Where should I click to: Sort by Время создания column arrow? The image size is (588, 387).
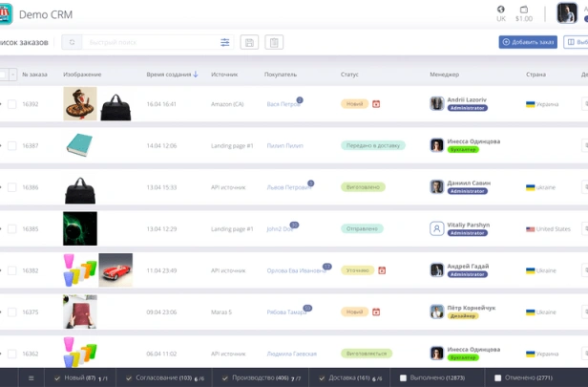(196, 75)
